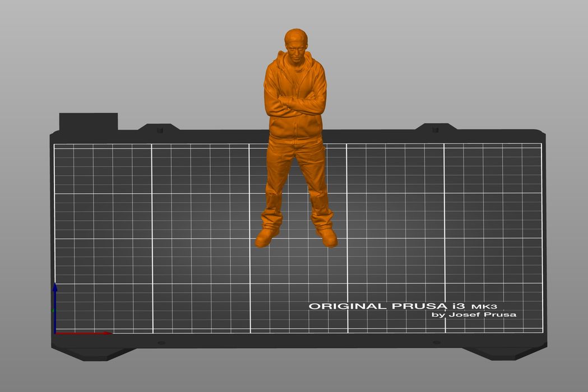Click the red X axis arrow
The height and width of the screenshot is (392, 588).
click(84, 333)
